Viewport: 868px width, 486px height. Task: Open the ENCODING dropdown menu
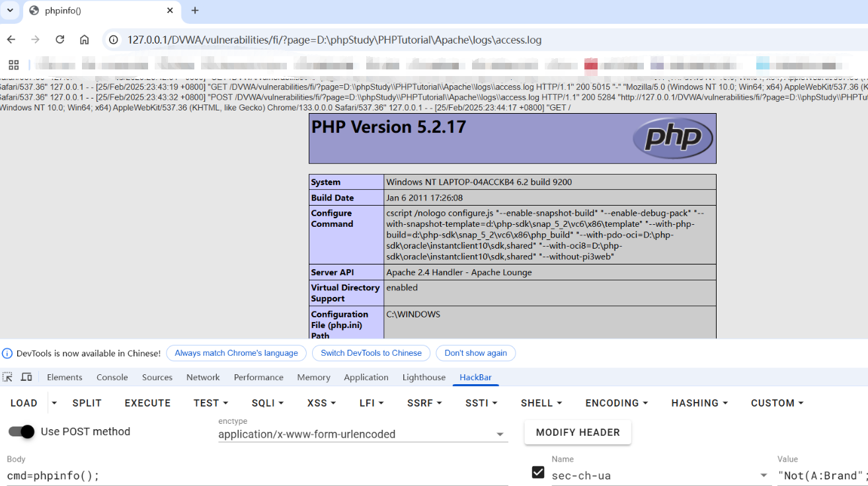[x=616, y=403]
